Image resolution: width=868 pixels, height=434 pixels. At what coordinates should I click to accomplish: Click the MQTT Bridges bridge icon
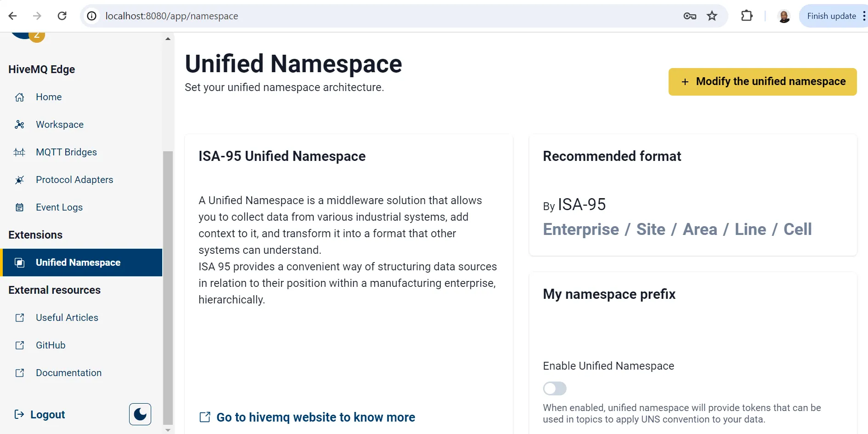[19, 152]
